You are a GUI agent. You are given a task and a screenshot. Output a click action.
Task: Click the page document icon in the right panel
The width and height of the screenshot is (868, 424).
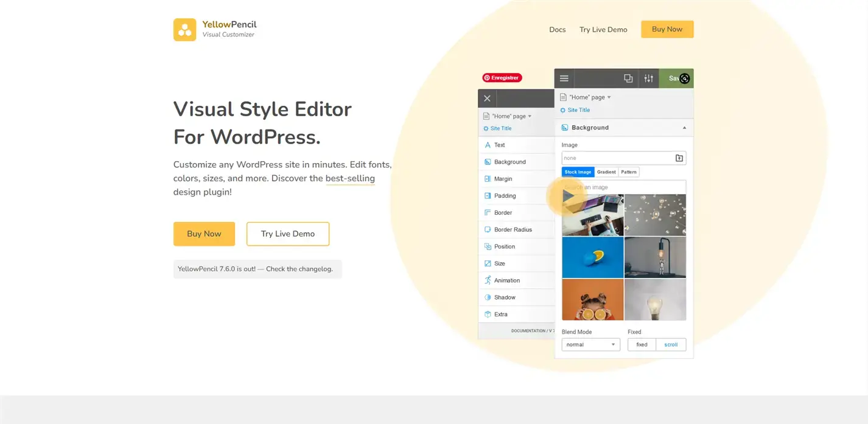coord(563,97)
